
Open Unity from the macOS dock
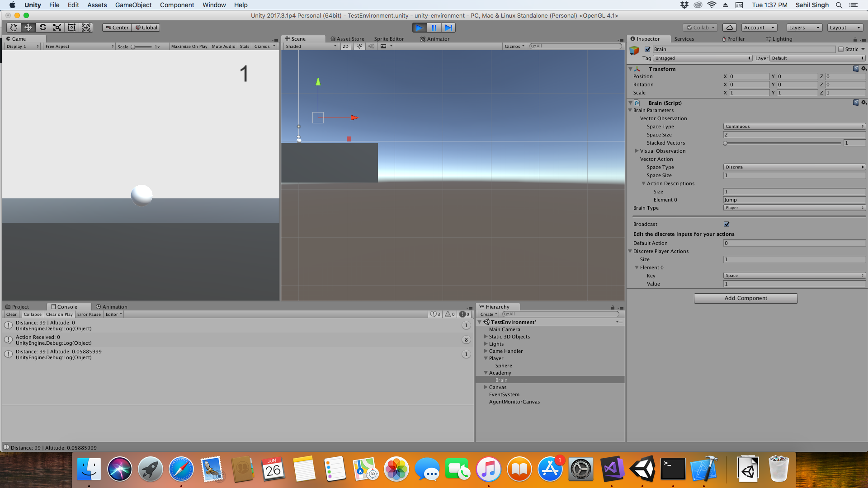tap(642, 469)
